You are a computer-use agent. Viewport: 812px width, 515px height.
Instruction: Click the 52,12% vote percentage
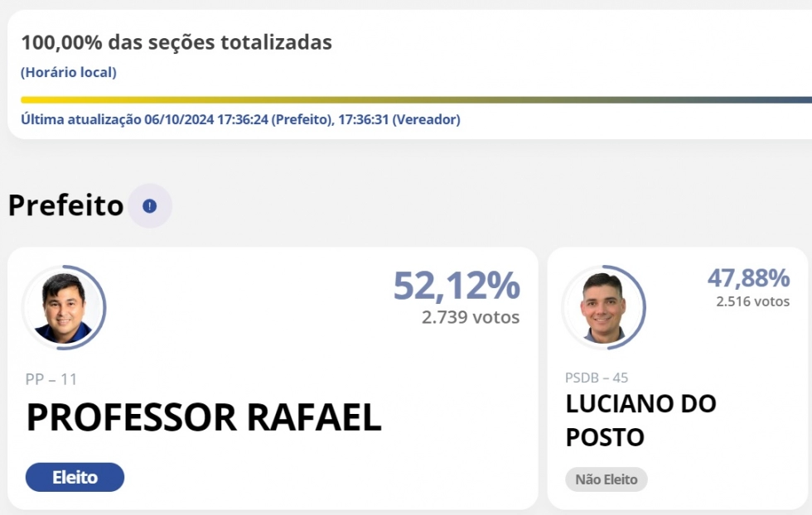click(456, 286)
